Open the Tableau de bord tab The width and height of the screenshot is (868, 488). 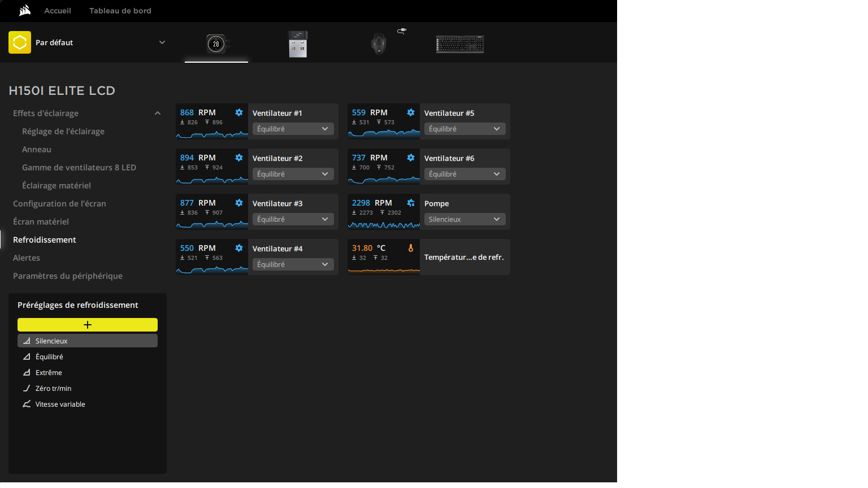[x=120, y=11]
